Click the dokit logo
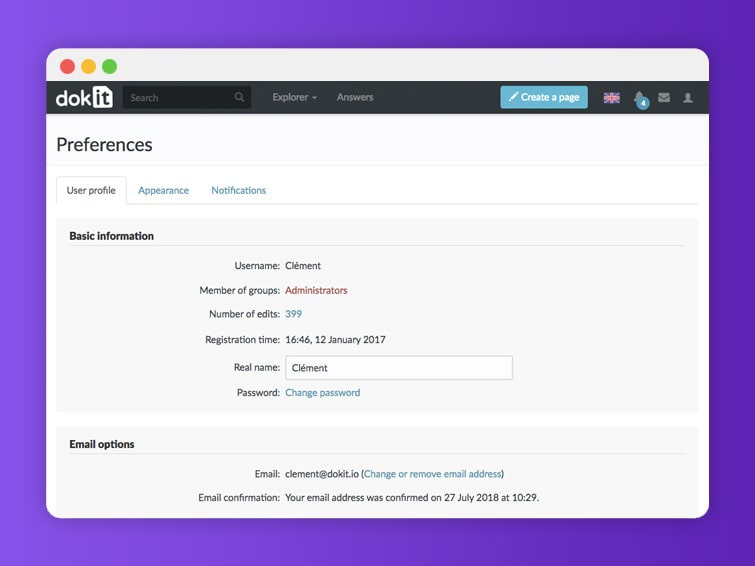Screen dimensions: 755x566 [x=84, y=97]
